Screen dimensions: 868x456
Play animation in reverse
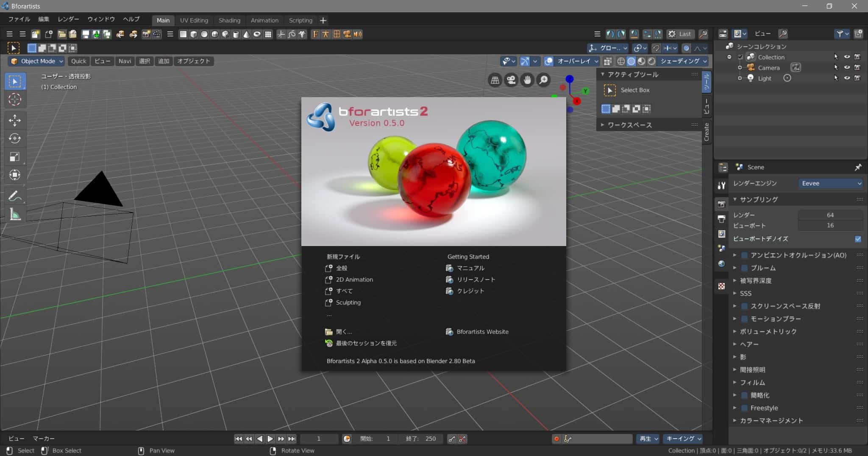260,439
